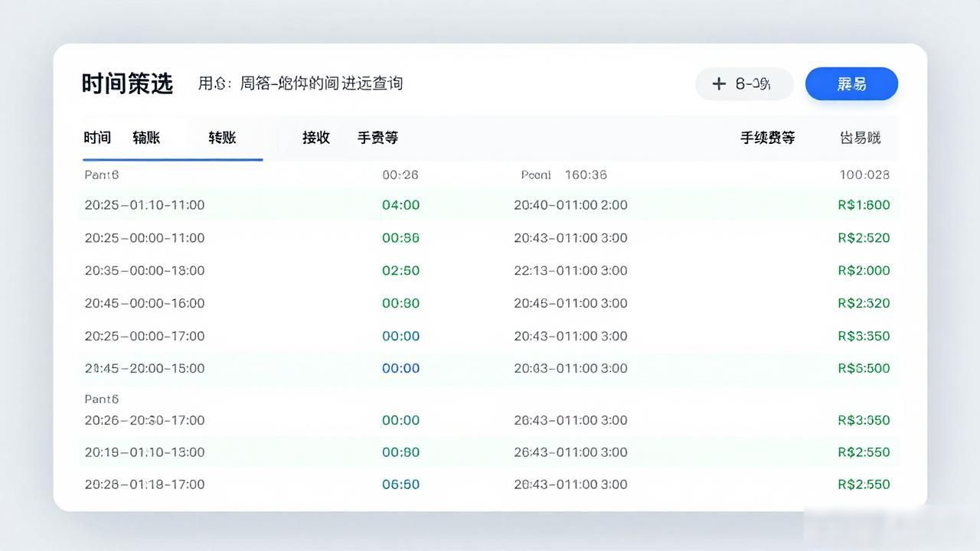This screenshot has height=551, width=980.
Task: Select the 00:00 duration in the 20:26–20:30–17:00 row
Action: pos(400,420)
